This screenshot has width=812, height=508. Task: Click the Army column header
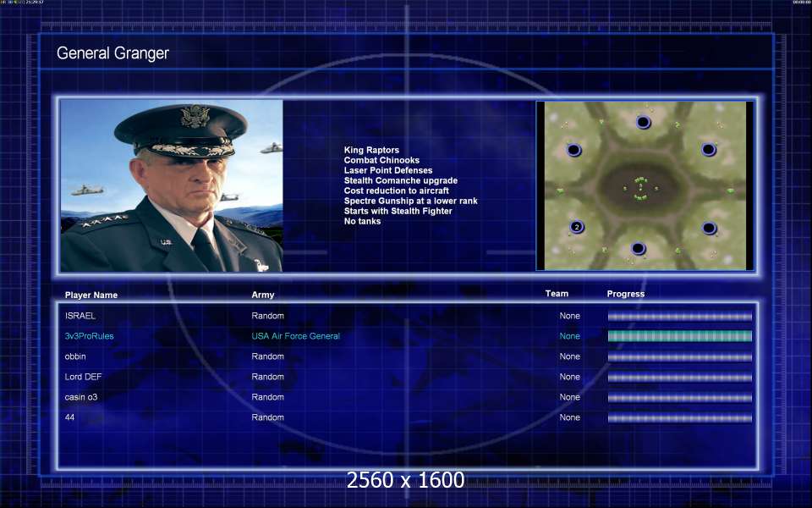pos(262,295)
